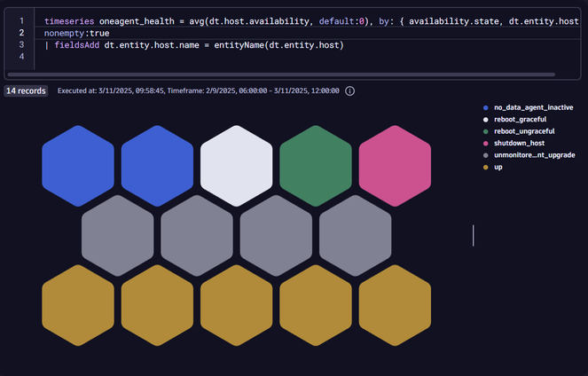Click the 14 records badge
588x376 pixels.
(26, 91)
